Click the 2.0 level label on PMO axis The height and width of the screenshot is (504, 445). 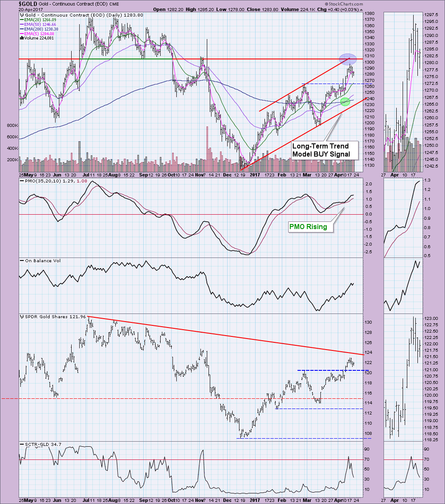(368, 184)
